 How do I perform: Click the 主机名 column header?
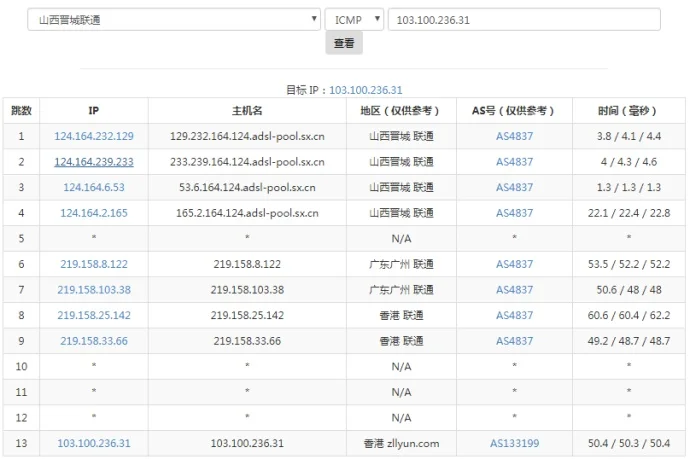247,110
